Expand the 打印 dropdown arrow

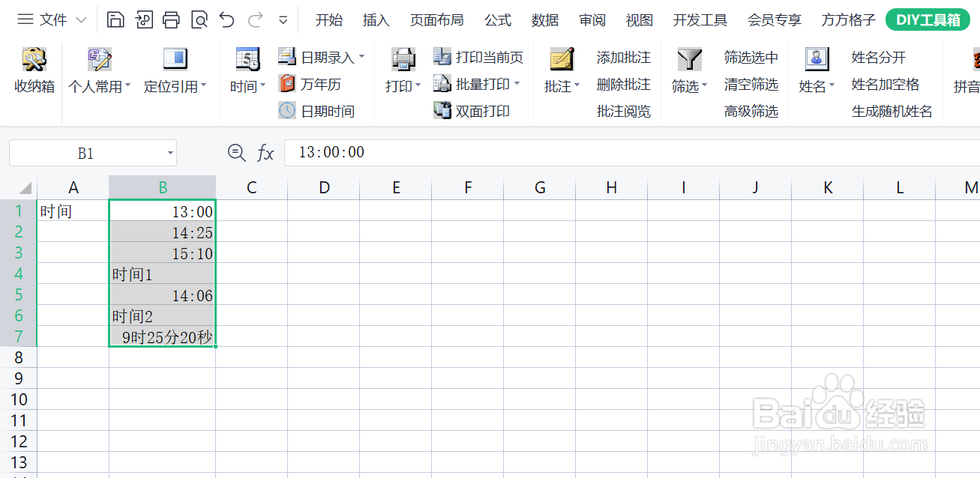[418, 86]
